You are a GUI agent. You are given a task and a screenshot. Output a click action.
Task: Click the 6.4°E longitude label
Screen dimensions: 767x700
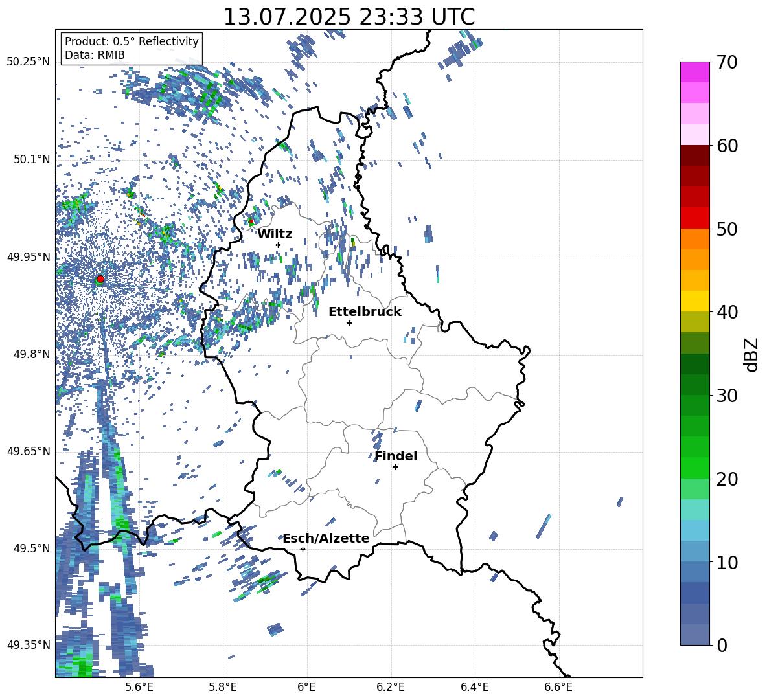[474, 687]
